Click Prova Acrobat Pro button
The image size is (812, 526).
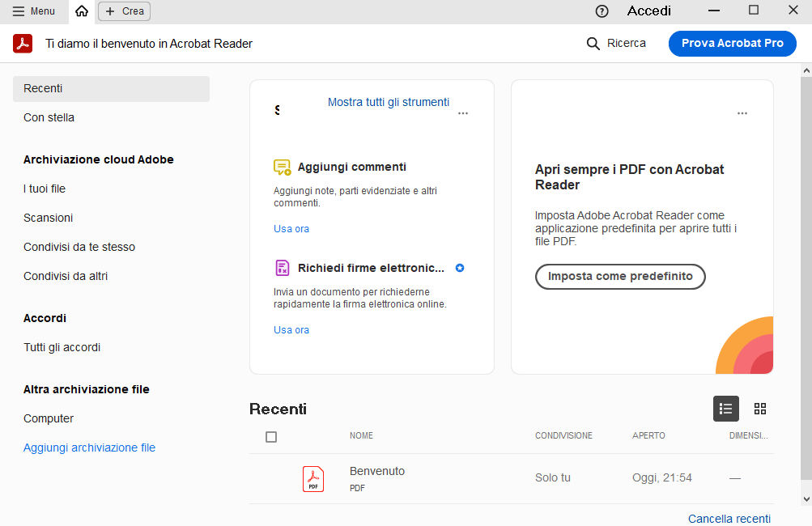(732, 44)
